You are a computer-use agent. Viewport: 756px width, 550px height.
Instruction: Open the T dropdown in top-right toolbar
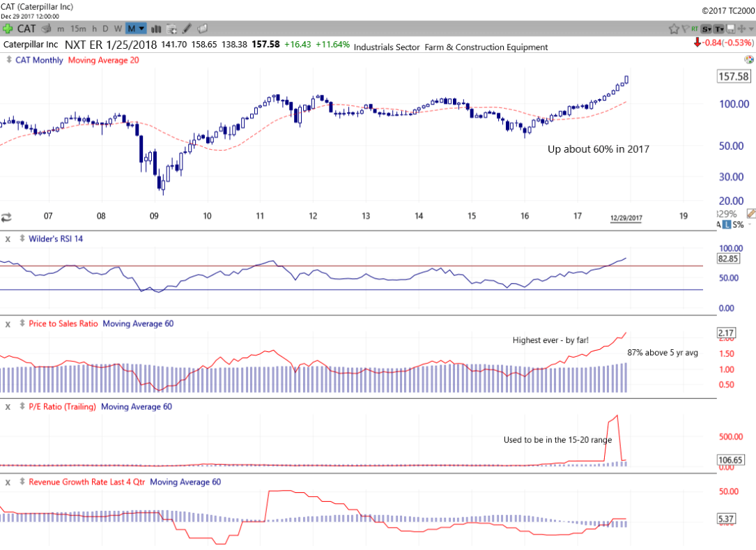[718, 29]
